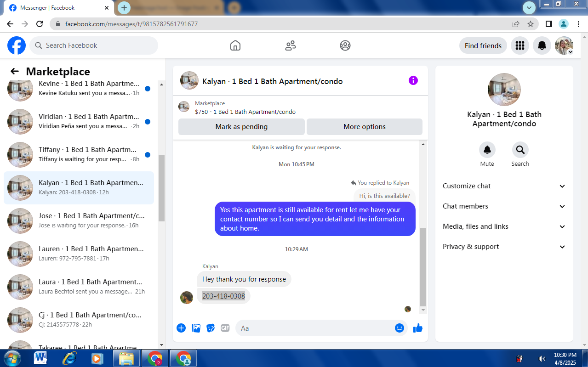Viewport: 588px width, 367px height.
Task: Open the Groups icon in top bar
Action: (x=345, y=45)
